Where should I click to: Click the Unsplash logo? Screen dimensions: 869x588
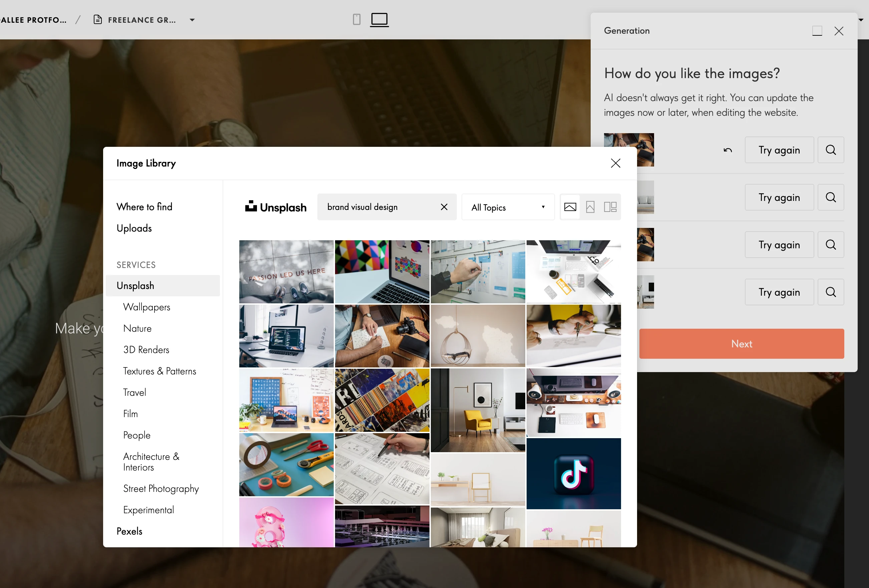click(x=276, y=207)
